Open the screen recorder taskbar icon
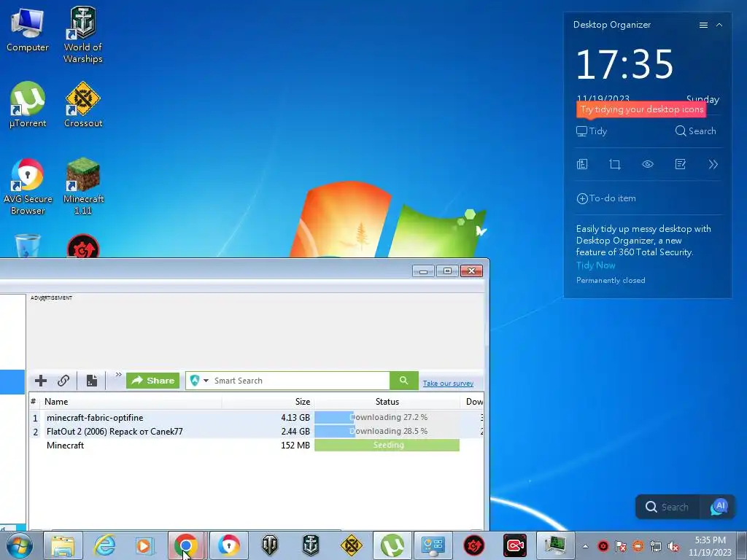This screenshot has width=747, height=560. [515, 545]
